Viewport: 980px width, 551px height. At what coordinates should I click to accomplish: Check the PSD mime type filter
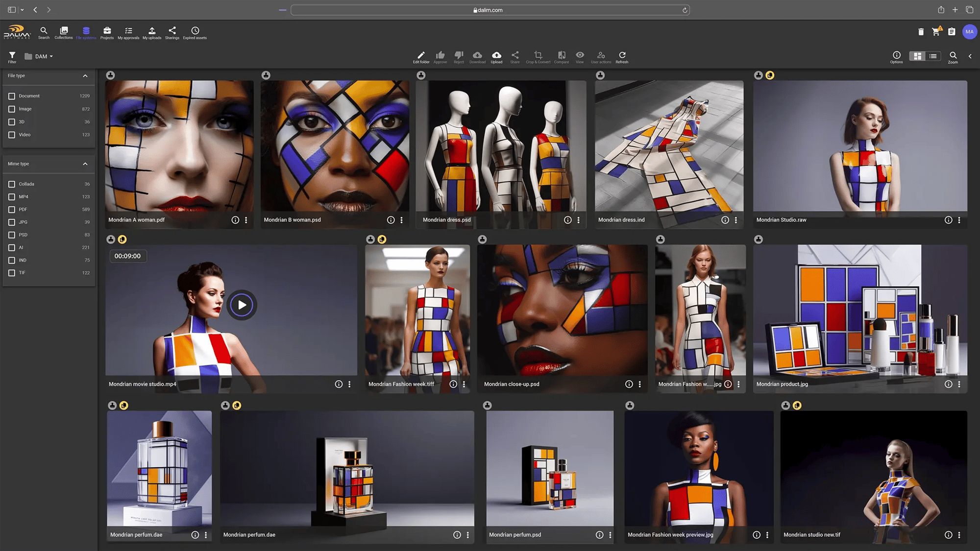[x=12, y=235]
